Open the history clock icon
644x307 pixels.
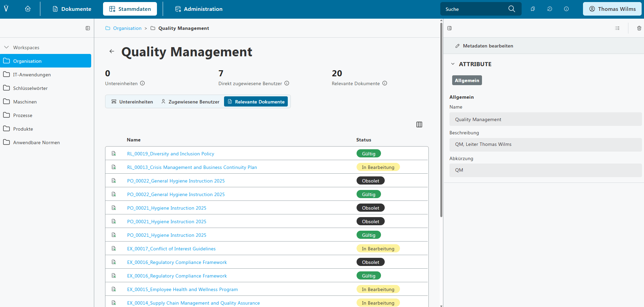tap(549, 9)
